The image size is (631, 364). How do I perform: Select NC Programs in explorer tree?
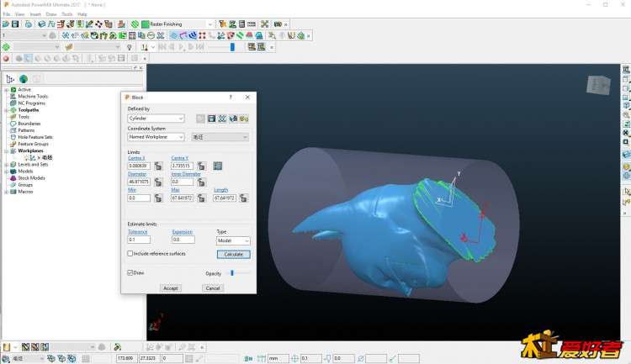click(31, 103)
